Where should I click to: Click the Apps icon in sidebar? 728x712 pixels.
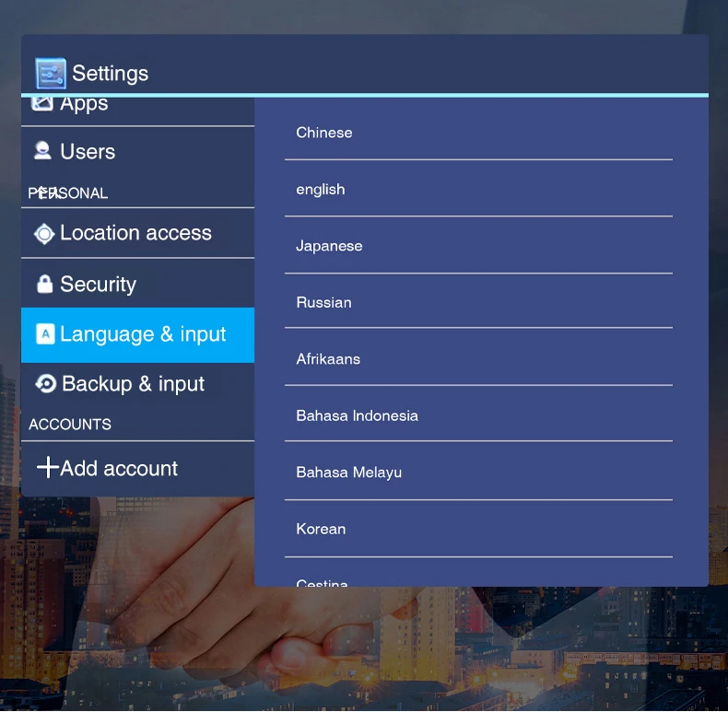click(42, 103)
